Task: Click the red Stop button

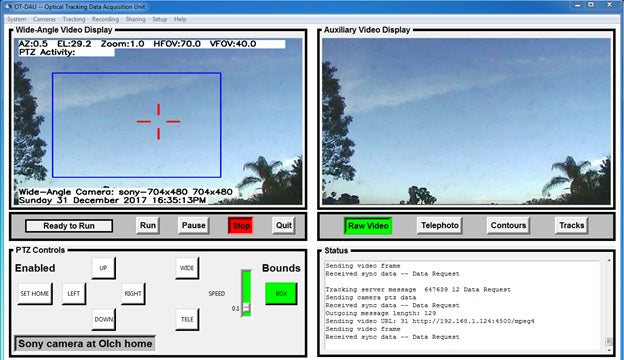Action: tap(241, 226)
